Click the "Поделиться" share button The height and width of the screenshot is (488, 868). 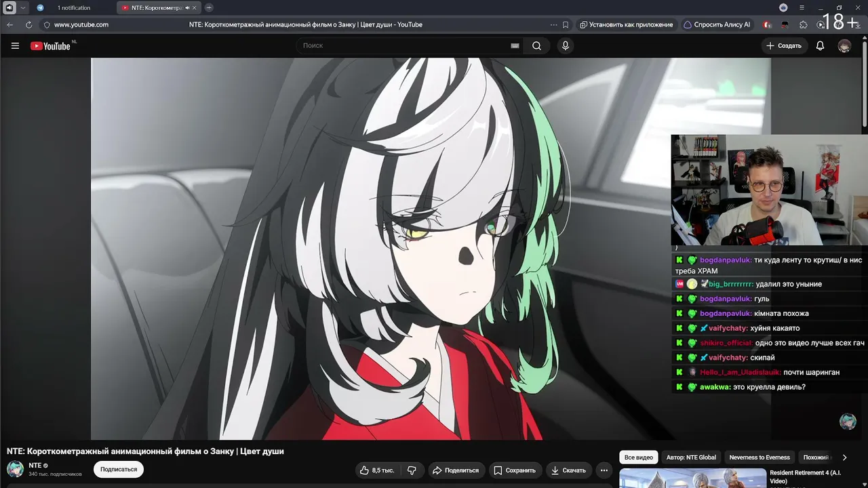(456, 470)
